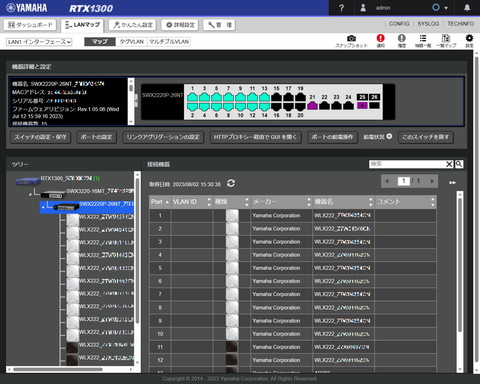Collapse the SWX2220P-26NT tree node

pos(43,207)
